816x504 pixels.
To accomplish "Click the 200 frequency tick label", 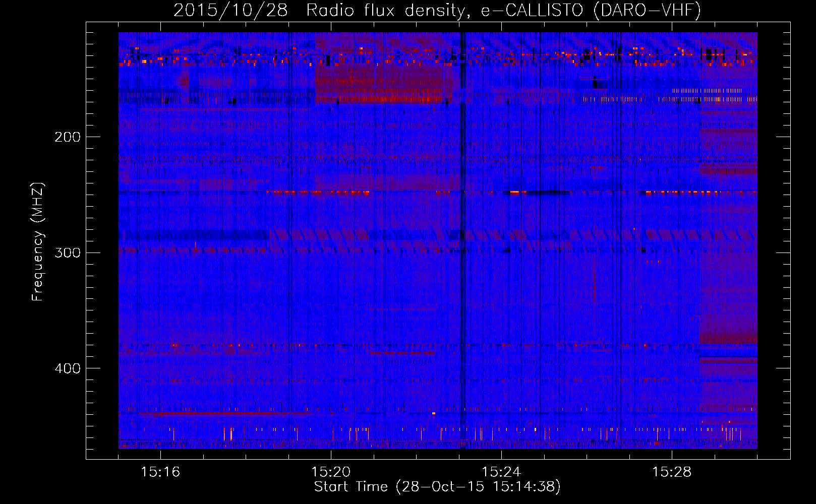I will (68, 137).
